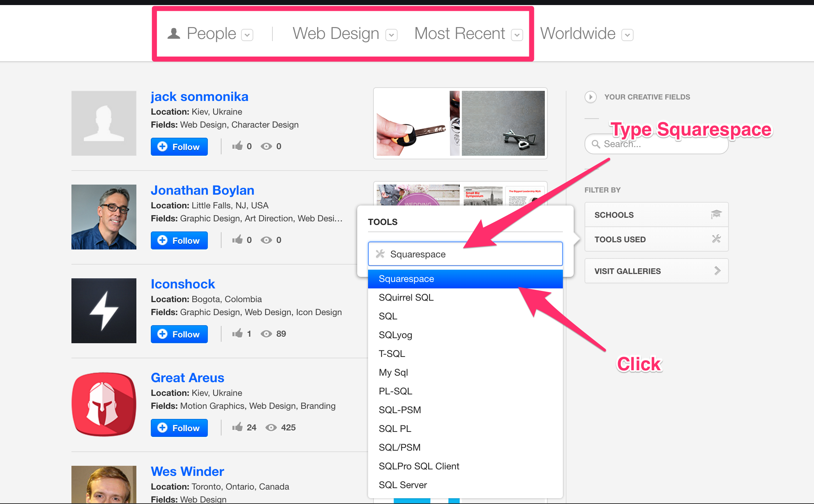Click the plus icon on Iconshock's Follow button
Screen dimensions: 814x504
click(x=162, y=334)
